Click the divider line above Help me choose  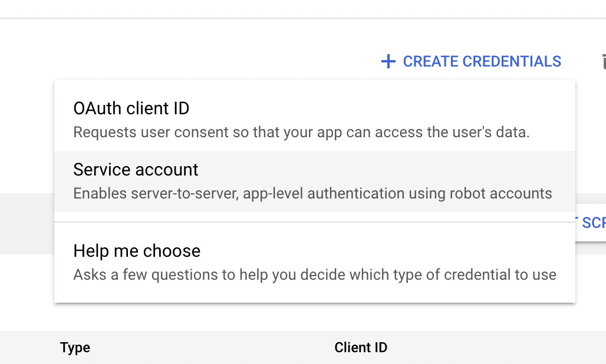pyautogui.click(x=314, y=222)
